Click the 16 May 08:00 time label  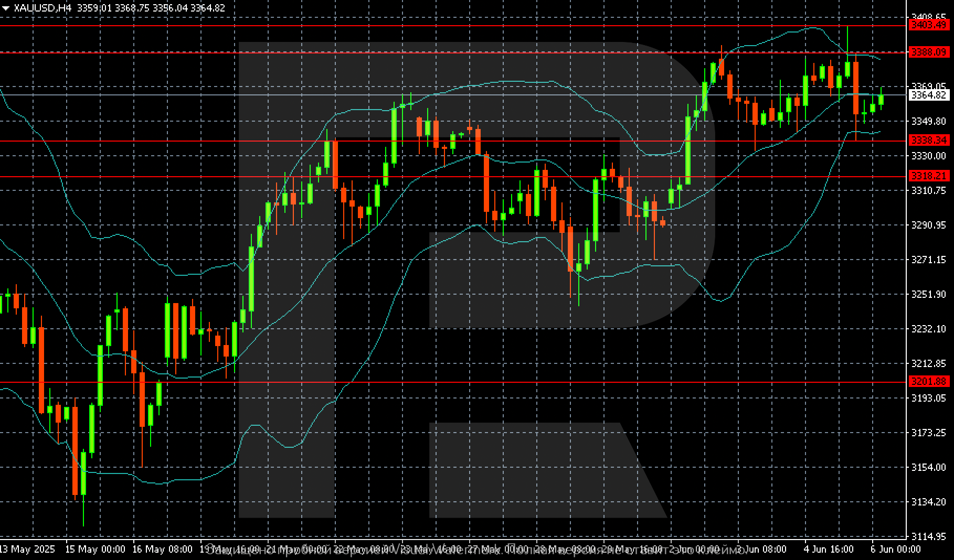point(162,549)
